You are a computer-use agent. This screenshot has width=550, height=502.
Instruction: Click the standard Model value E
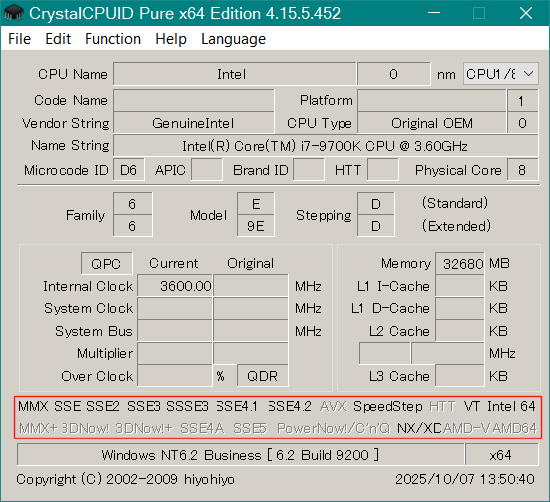[256, 204]
